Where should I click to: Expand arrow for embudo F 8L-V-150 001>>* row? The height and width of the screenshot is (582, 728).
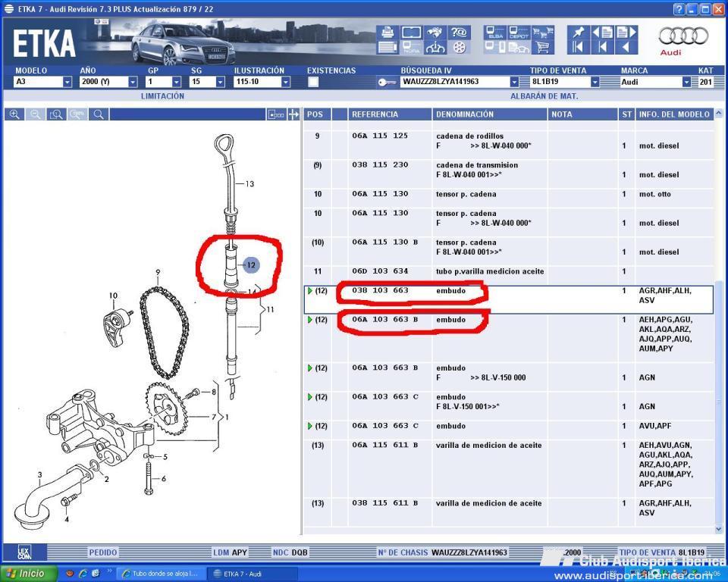pos(309,397)
